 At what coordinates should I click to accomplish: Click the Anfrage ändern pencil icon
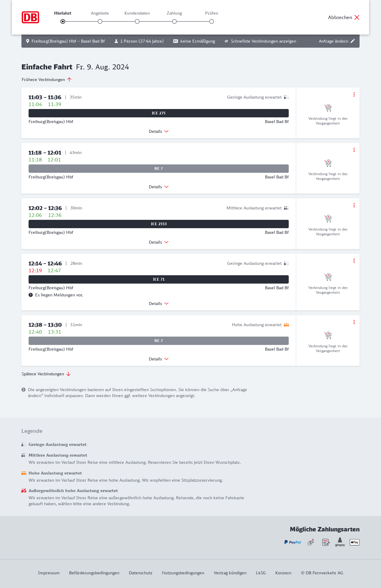[353, 41]
